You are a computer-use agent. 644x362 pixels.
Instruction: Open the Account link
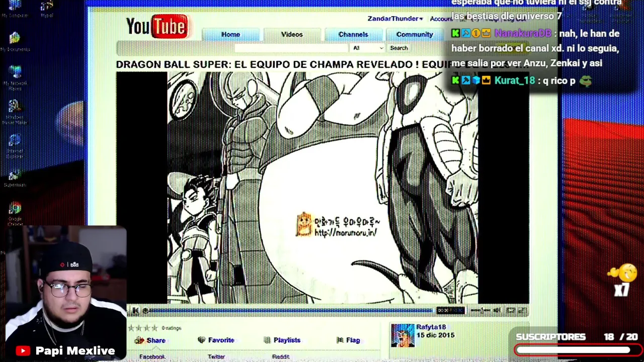[441, 19]
